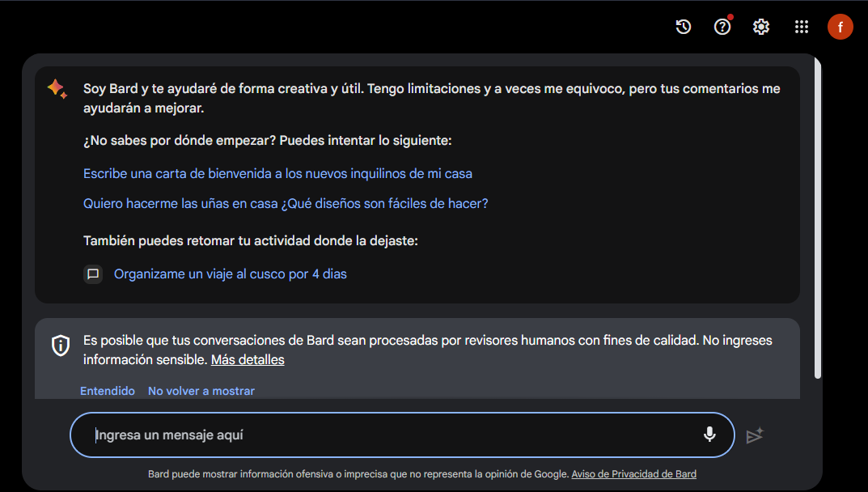Open the help question mark icon
This screenshot has width=868, height=492.
[722, 27]
